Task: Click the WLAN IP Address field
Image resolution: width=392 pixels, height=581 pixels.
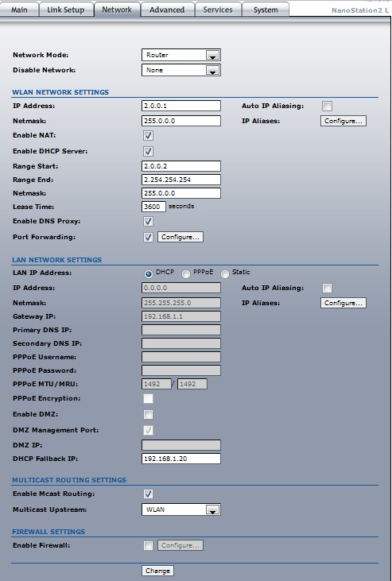Action: coord(181,106)
